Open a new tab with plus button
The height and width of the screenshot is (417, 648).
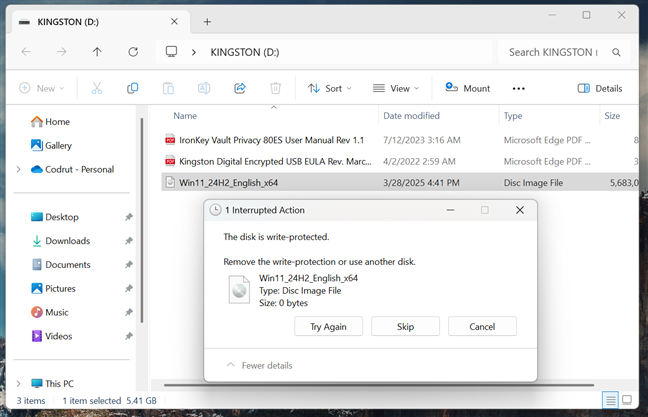click(x=207, y=22)
